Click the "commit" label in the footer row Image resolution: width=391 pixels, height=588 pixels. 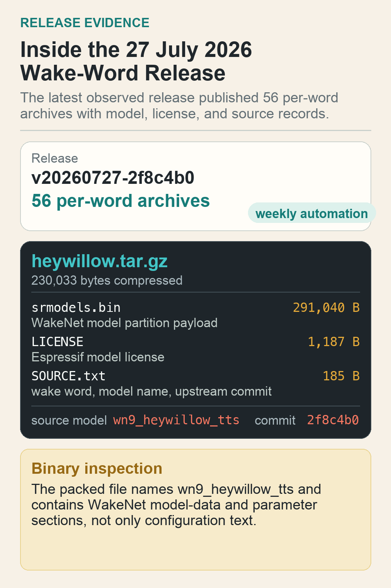[275, 420]
